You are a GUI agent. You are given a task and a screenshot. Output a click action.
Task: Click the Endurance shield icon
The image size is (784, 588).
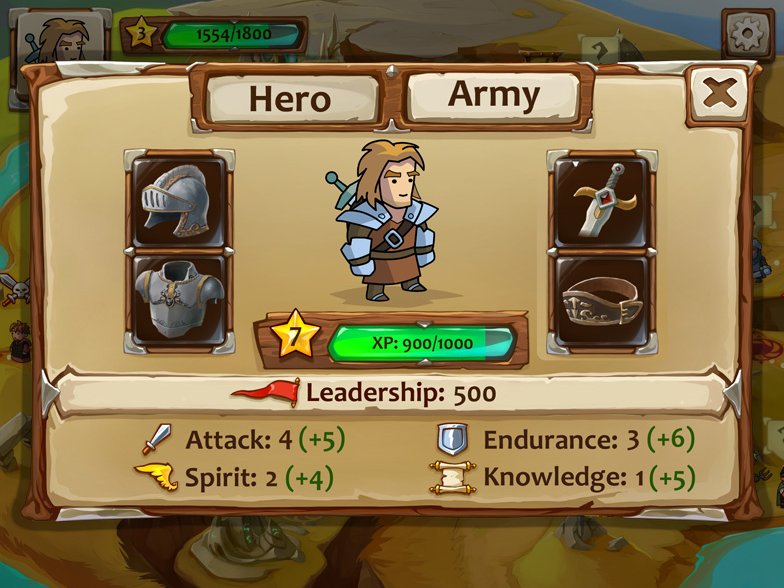coord(452,439)
